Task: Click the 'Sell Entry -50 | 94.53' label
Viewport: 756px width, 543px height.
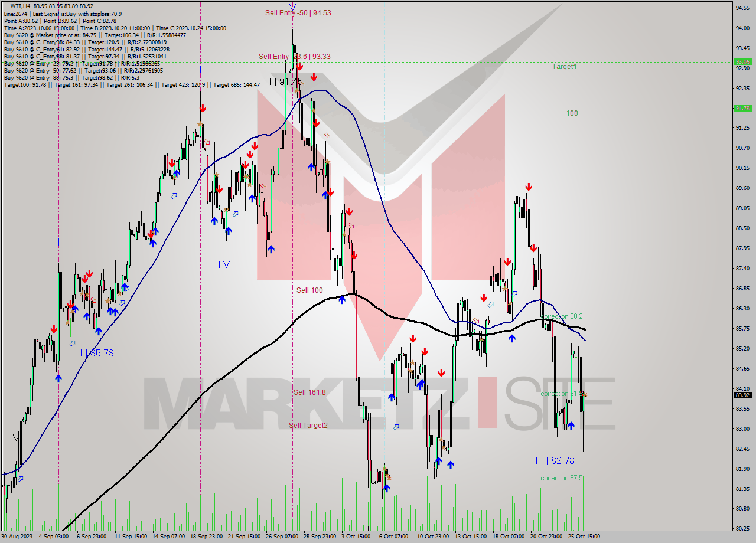Action: click(298, 12)
